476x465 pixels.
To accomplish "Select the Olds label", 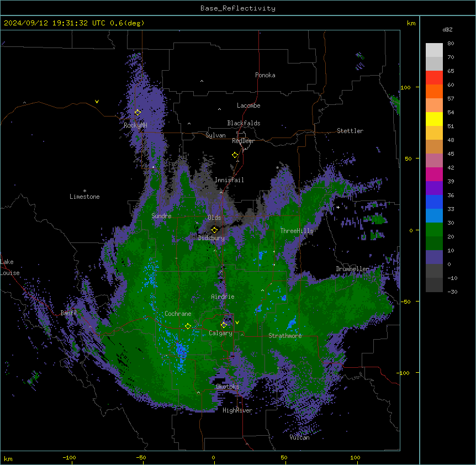I will [214, 218].
